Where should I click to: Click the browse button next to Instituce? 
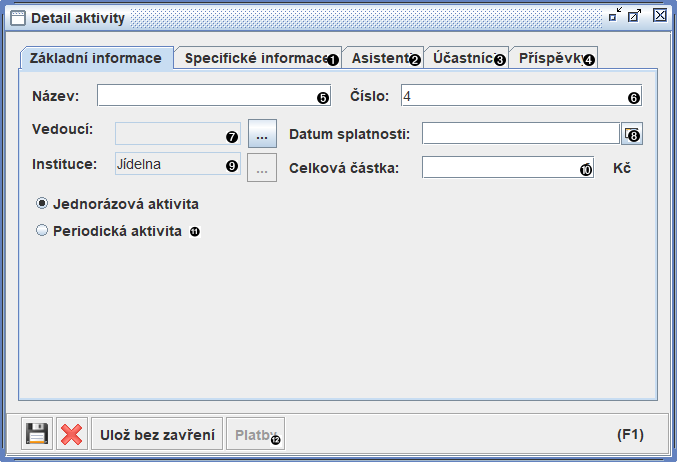pyautogui.click(x=262, y=168)
